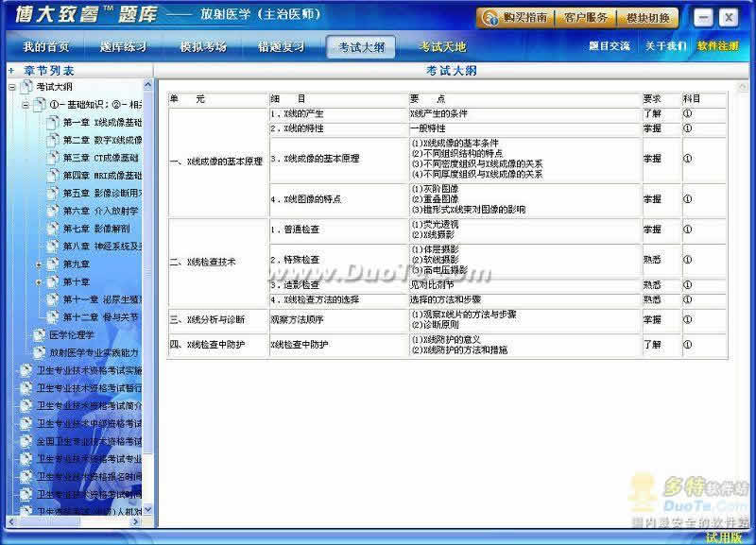Click the document icon beside 第六章 介入放射学
This screenshot has width=756, height=545.
(53, 211)
